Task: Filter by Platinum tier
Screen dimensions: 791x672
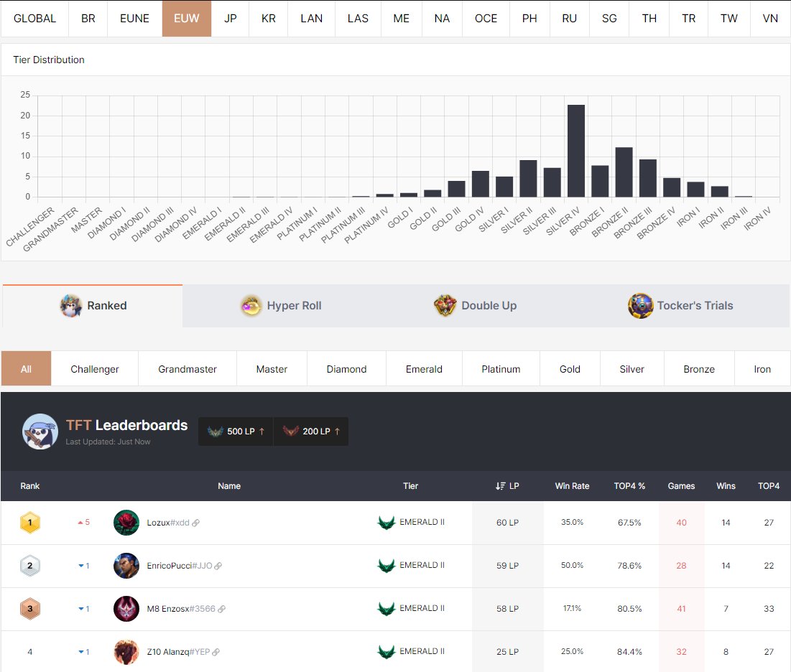Action: pyautogui.click(x=501, y=369)
